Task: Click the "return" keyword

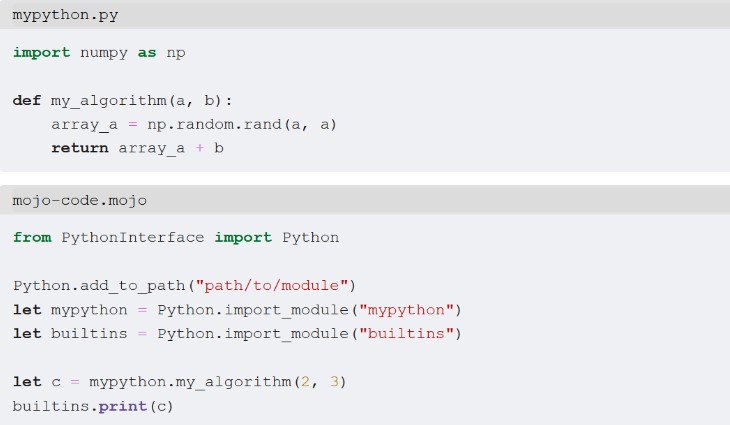Action: pos(80,148)
